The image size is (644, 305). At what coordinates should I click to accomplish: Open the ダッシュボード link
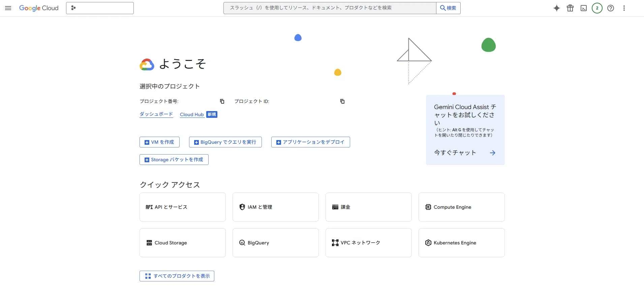tap(156, 114)
